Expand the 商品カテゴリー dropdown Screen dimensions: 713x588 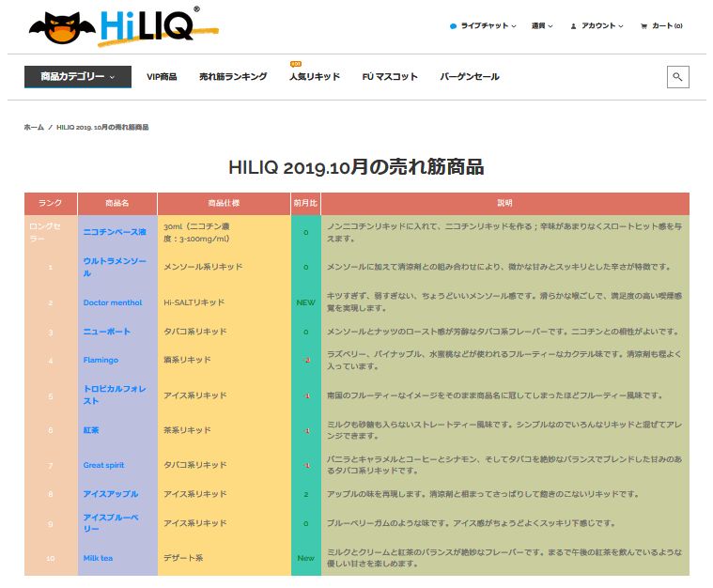tap(77, 77)
